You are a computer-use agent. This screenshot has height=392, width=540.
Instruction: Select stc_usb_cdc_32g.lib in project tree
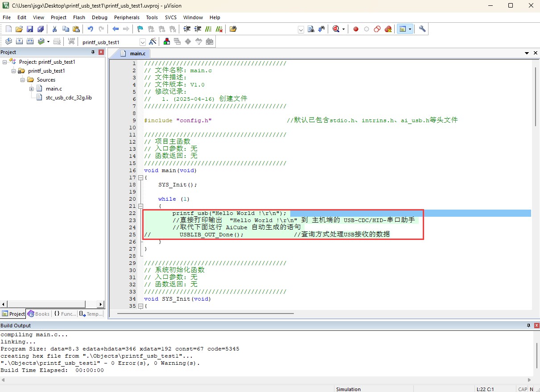click(69, 98)
